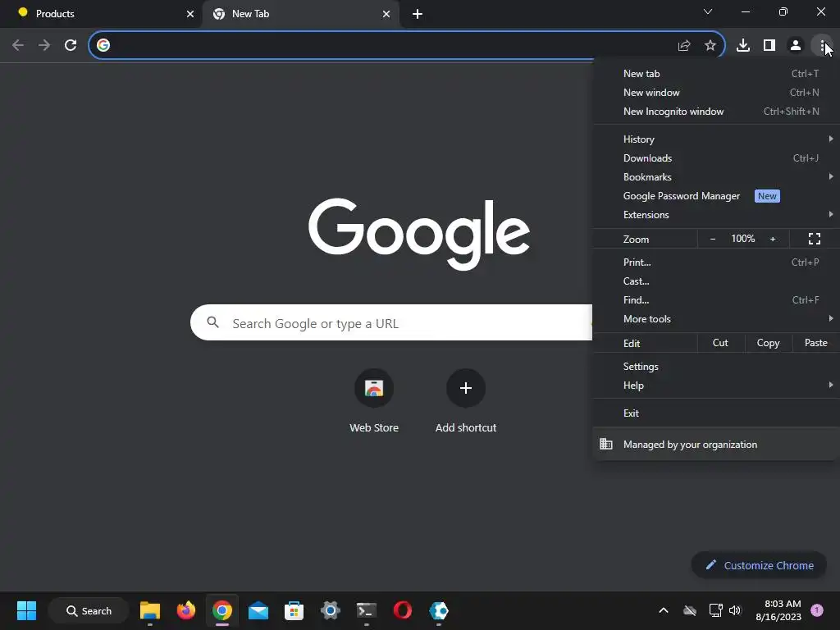Click the share page icon
Viewport: 840px width, 630px height.
pos(684,46)
